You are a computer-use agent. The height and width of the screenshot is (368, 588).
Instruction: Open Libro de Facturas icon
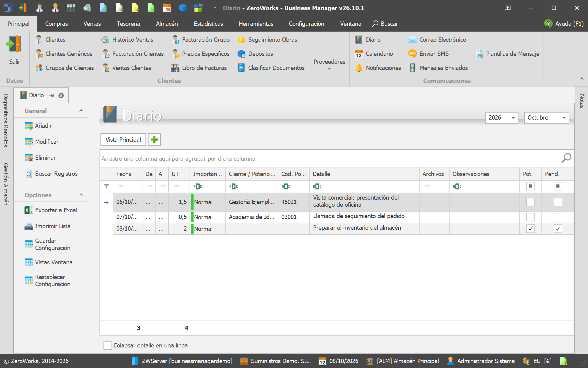[175, 68]
